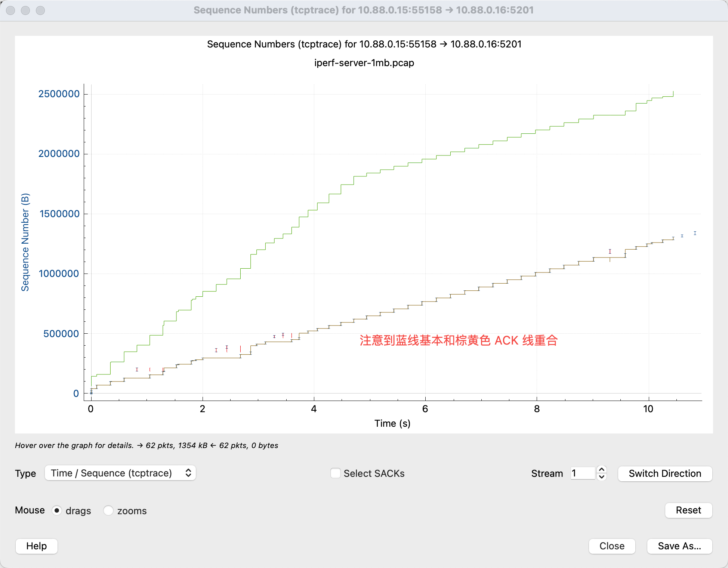Screen dimensions: 728x568
Task: Click the Stream number down arrow
Action: 602,477
